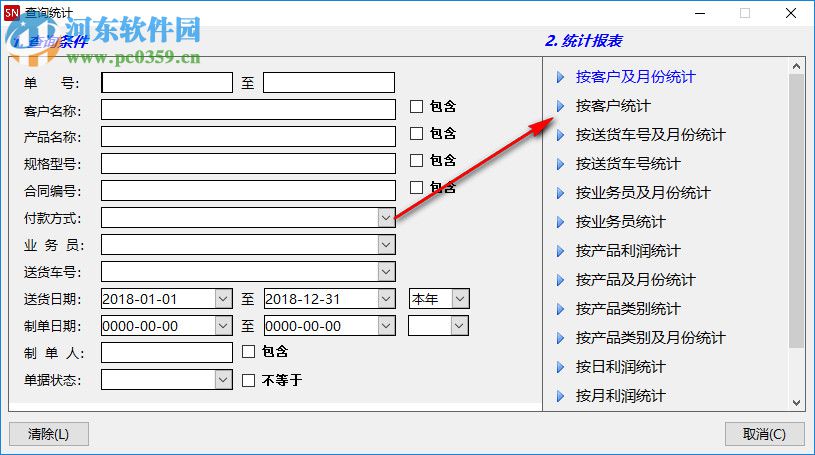815x455 pixels.
Task: Click the arrow icon beside 按送货车号统计
Action: pyautogui.click(x=560, y=164)
